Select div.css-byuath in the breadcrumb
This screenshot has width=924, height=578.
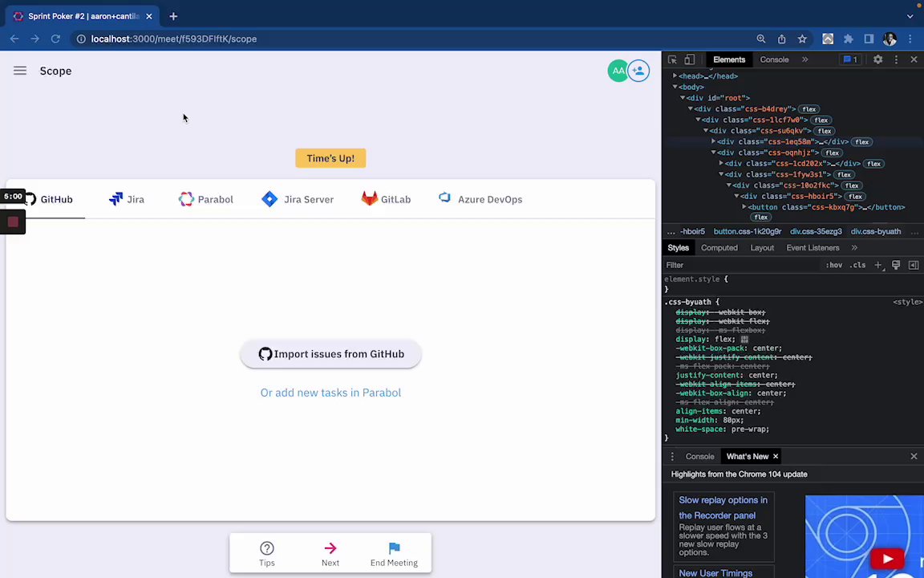(876, 232)
